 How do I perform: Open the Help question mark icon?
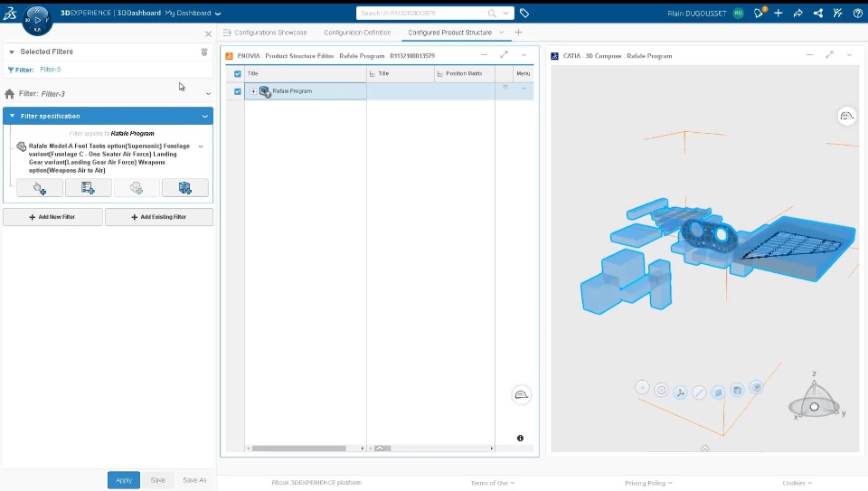tap(857, 13)
